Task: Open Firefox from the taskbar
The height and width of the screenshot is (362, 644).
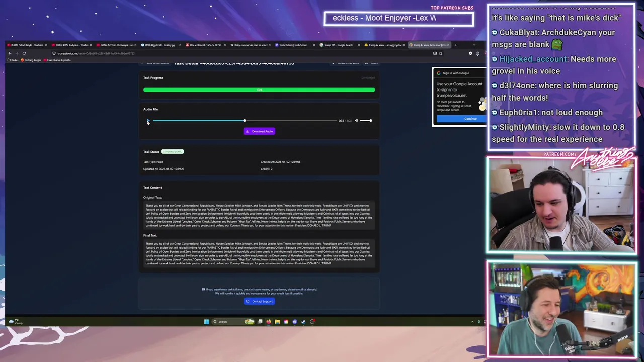Action: (x=269, y=322)
